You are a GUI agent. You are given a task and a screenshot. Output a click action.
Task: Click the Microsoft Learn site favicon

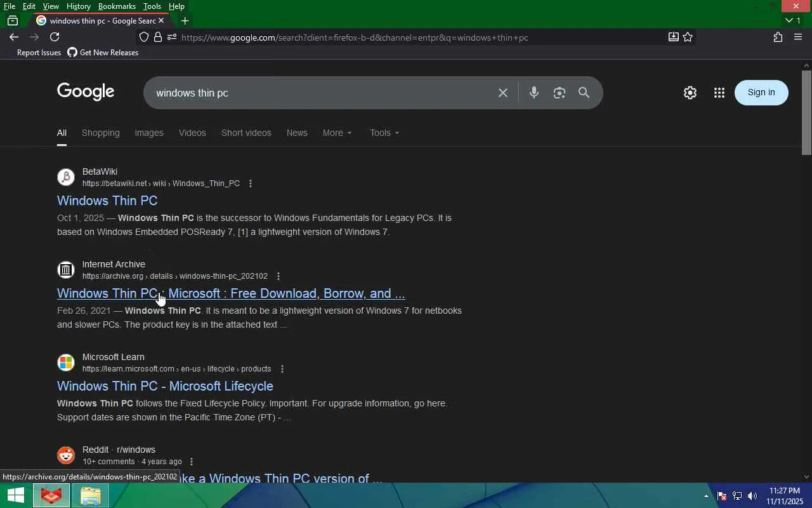(66, 363)
